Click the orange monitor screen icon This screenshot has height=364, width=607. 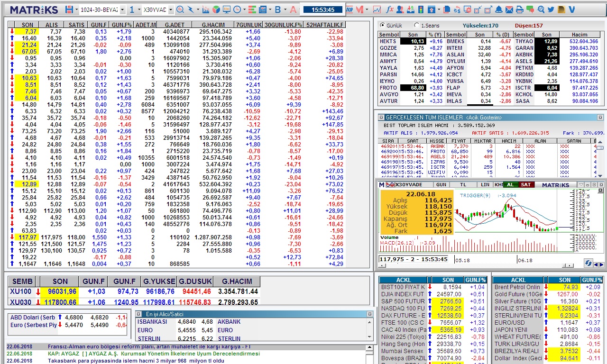[227, 9]
